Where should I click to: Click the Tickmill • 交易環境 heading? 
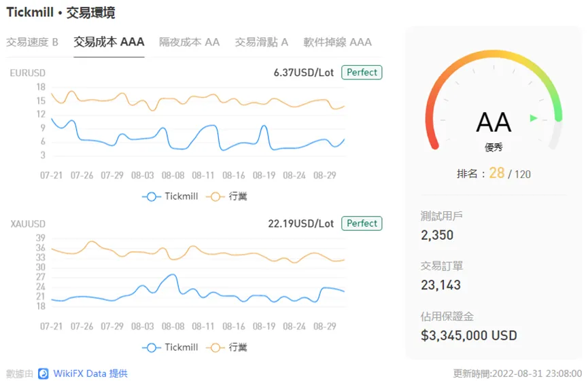tap(60, 12)
